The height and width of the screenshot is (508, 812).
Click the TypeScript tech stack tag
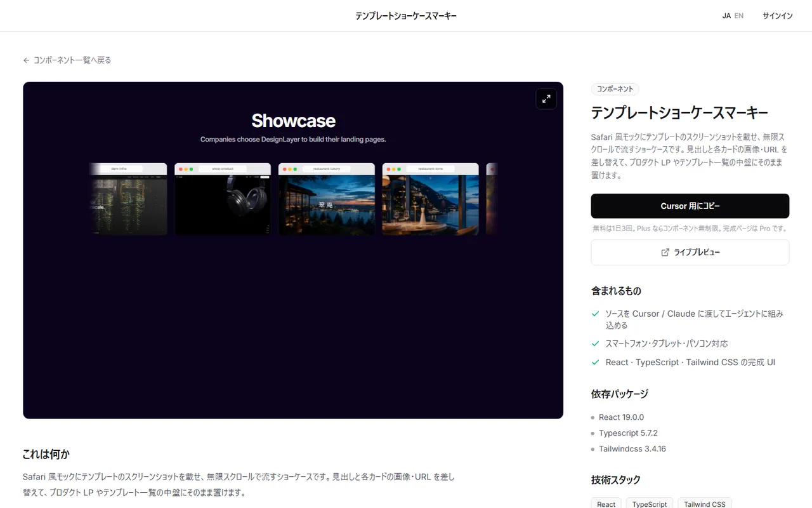tap(650, 504)
